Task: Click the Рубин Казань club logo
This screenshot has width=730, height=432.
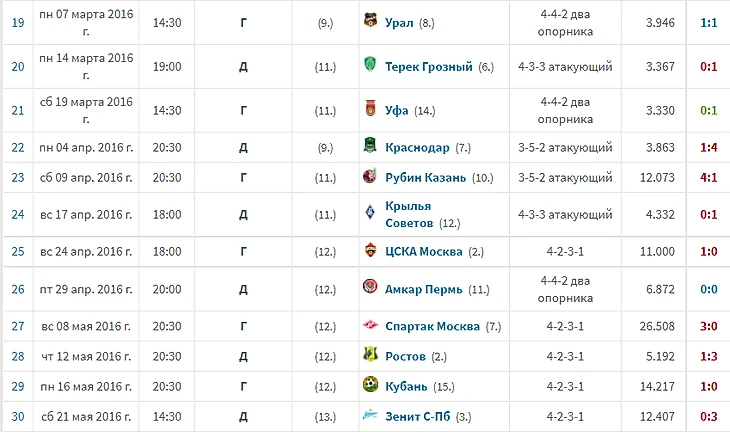Action: point(370,176)
